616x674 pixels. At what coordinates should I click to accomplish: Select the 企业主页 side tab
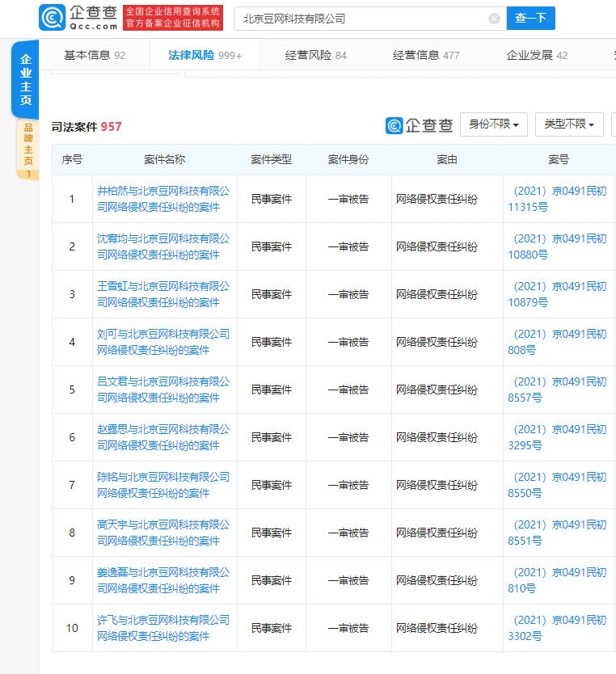click(26, 80)
